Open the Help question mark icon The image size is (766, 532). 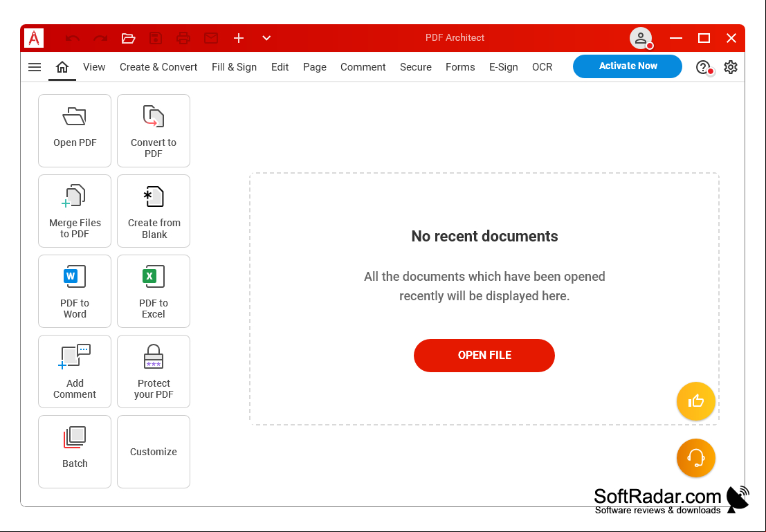pyautogui.click(x=703, y=67)
